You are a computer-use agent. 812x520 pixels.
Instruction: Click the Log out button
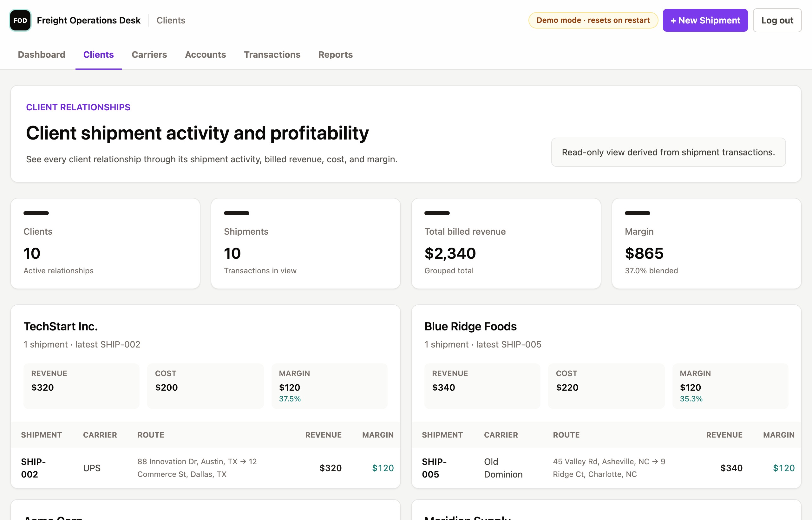pos(777,20)
